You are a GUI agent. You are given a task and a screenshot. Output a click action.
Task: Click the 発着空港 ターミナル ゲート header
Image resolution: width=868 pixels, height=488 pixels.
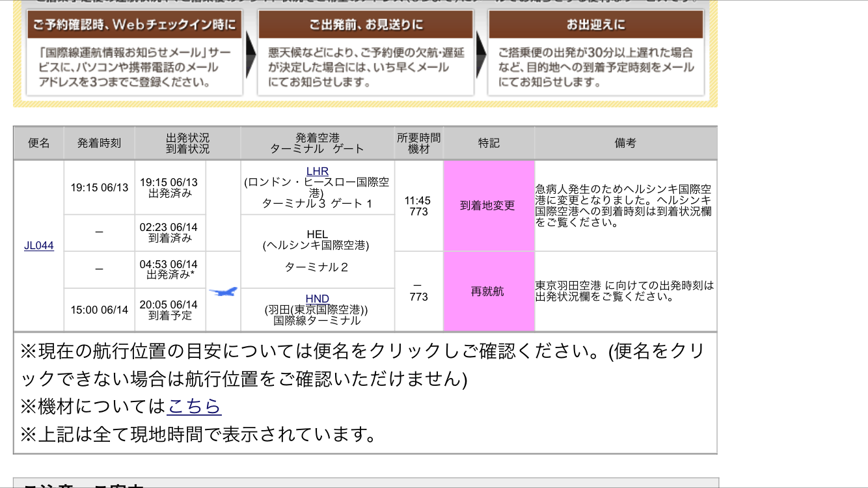pyautogui.click(x=318, y=143)
